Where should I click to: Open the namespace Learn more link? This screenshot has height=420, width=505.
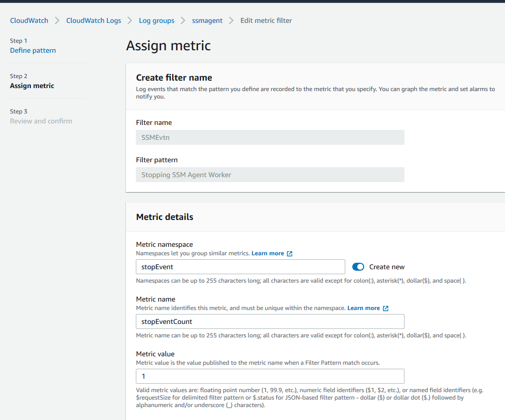click(x=268, y=253)
